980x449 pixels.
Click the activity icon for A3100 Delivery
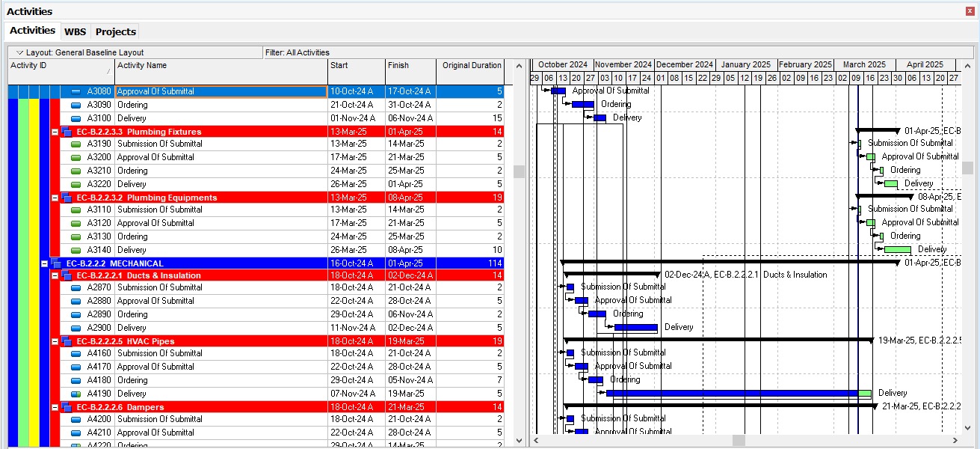(75, 118)
